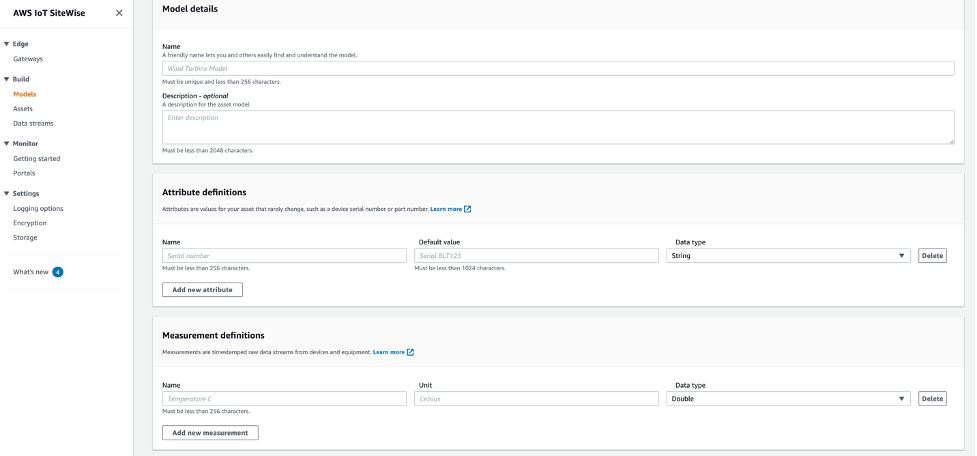Close the AWS IoT SiteWise sidebar
This screenshot has height=456, width=977.
(119, 13)
